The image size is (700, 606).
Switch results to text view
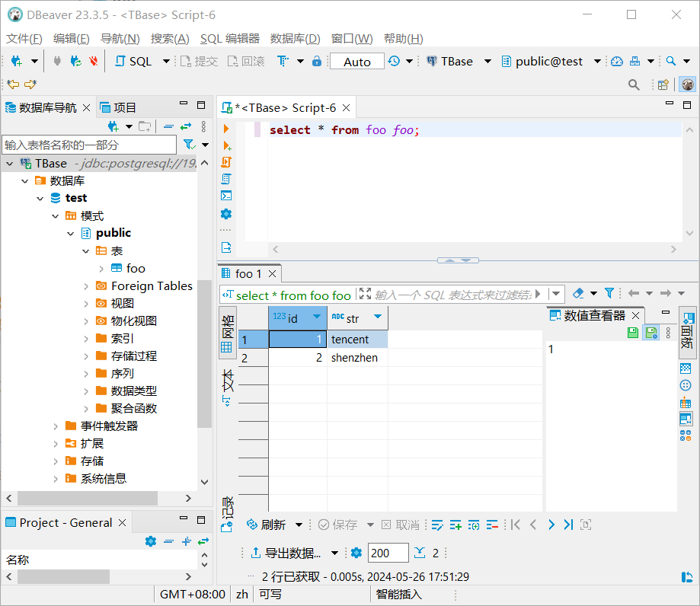pos(227,388)
